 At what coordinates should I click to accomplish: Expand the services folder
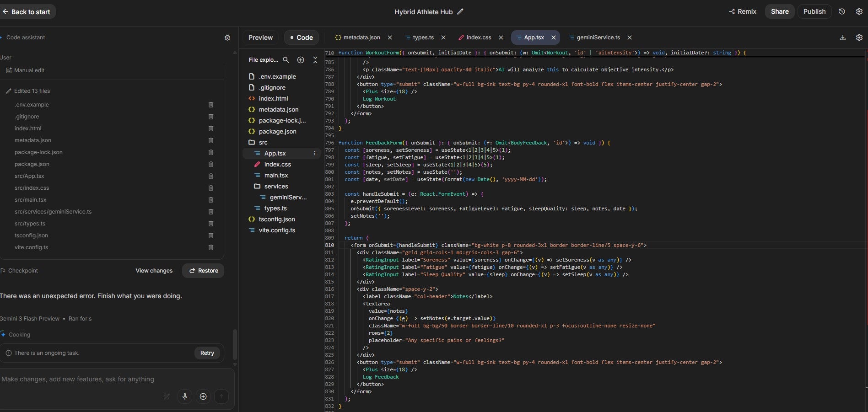pyautogui.click(x=275, y=186)
